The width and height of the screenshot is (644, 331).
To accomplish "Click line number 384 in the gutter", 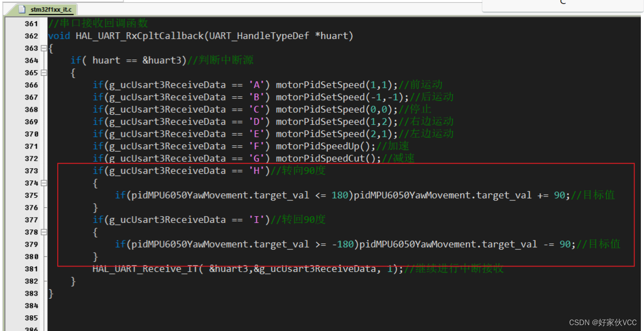I will [x=31, y=305].
